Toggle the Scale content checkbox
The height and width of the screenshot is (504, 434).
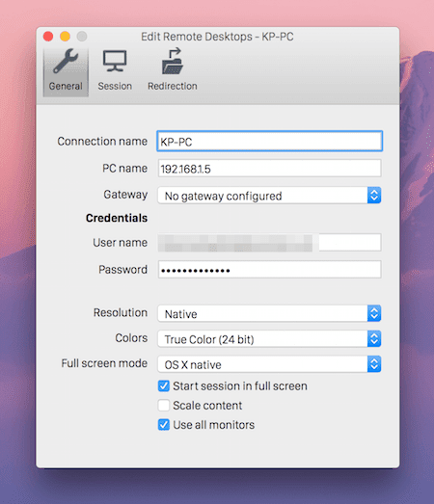click(x=163, y=406)
